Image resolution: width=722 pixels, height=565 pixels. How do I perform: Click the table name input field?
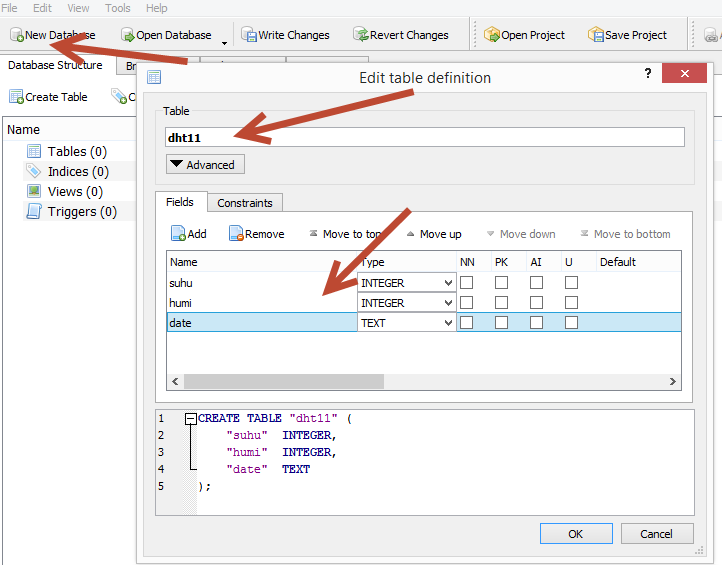click(x=425, y=137)
